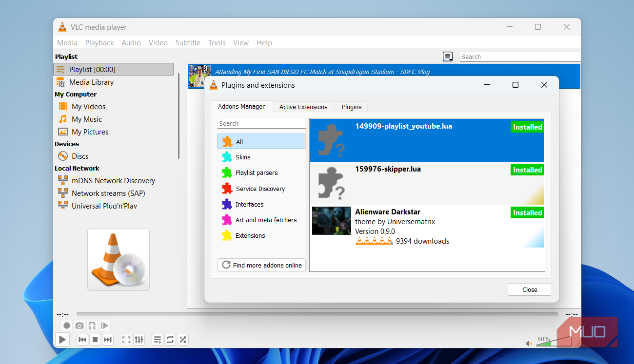Screen dimensions: 634x364
Task: Toggle the playlist view icon in bottom toolbar
Action: (x=158, y=340)
